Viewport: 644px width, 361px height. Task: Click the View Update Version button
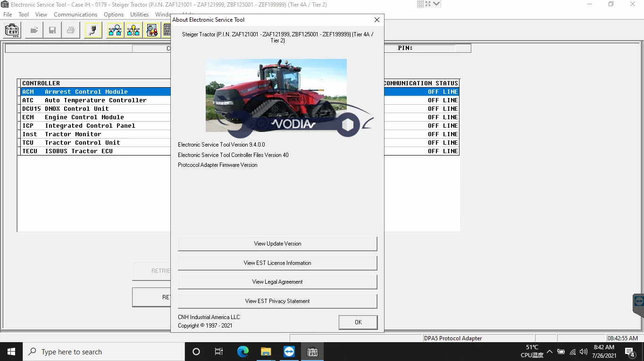tap(277, 244)
